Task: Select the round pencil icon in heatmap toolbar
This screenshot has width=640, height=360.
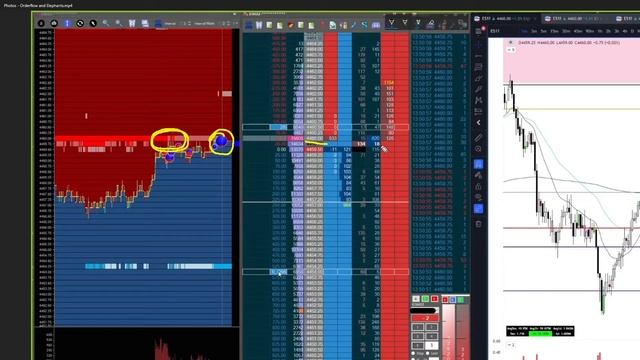Action: point(93,23)
